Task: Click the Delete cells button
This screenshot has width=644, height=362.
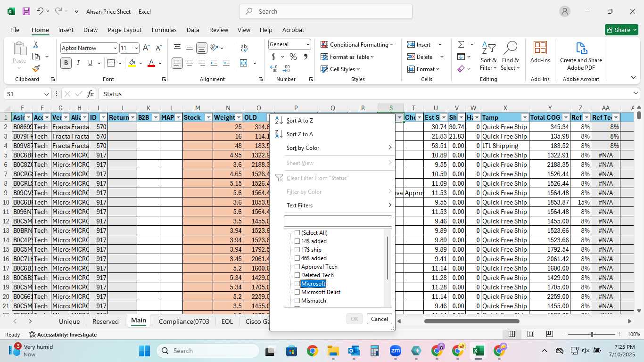Action: [x=421, y=57]
